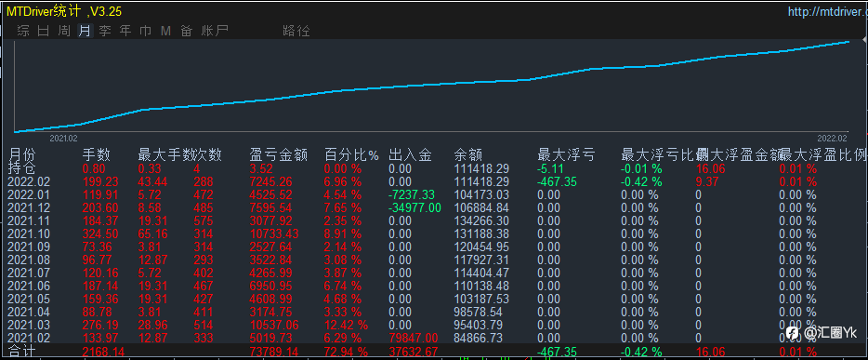Click the blue equity curve line in the chart
Viewport: 868px width, 360px height.
pos(432,85)
